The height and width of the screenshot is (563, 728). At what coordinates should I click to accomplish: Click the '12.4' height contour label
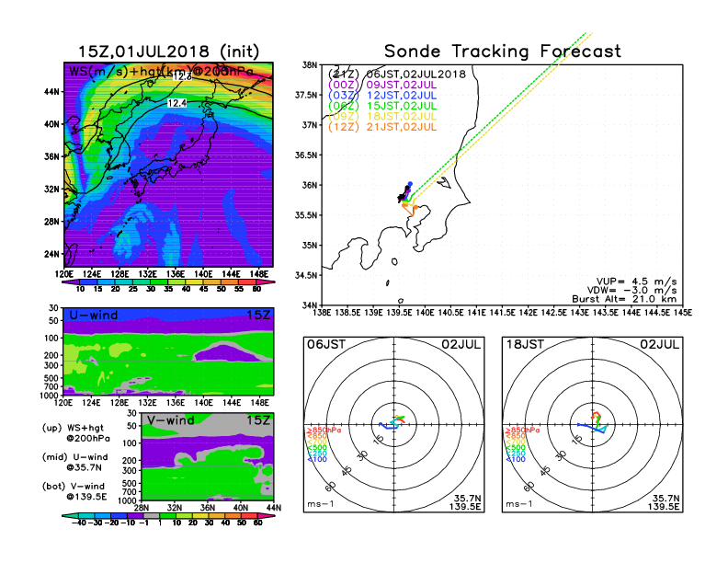click(176, 103)
